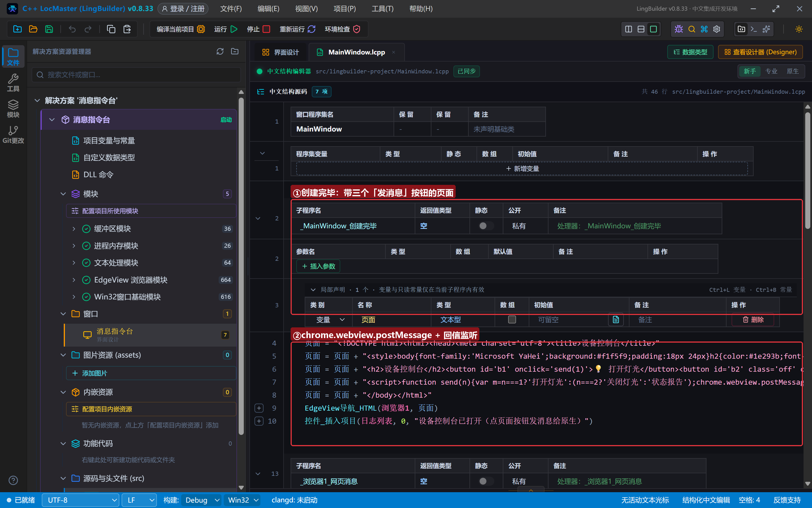Toggle 静态 switch for _浏览器1_网页消息
This screenshot has height=508, width=812.
click(x=486, y=481)
